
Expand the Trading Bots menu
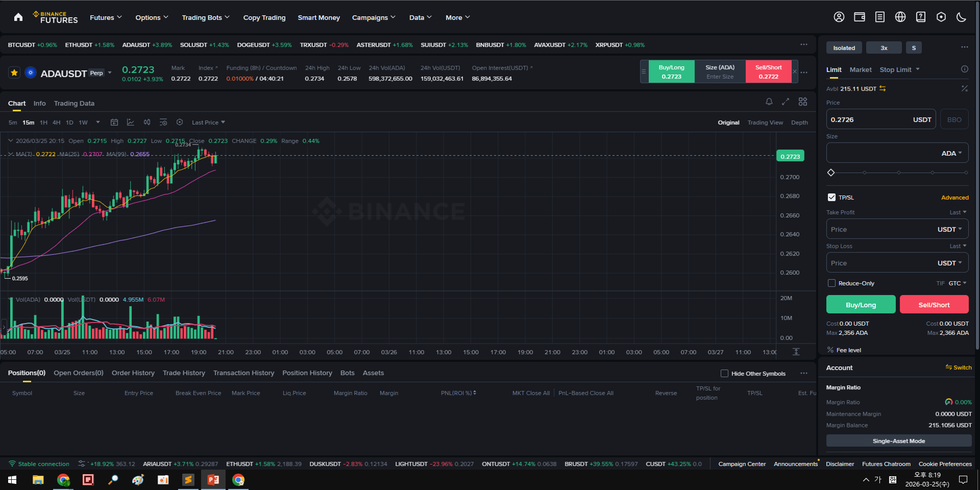[x=206, y=17]
